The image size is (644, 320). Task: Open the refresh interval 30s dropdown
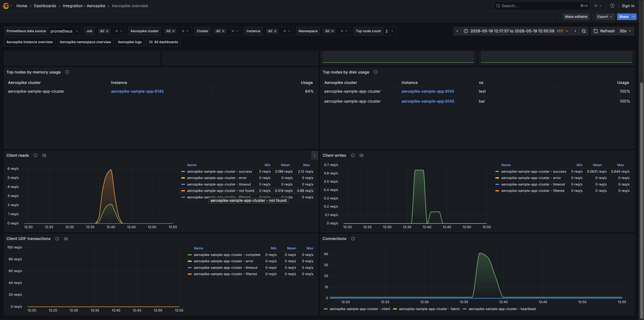coord(625,31)
